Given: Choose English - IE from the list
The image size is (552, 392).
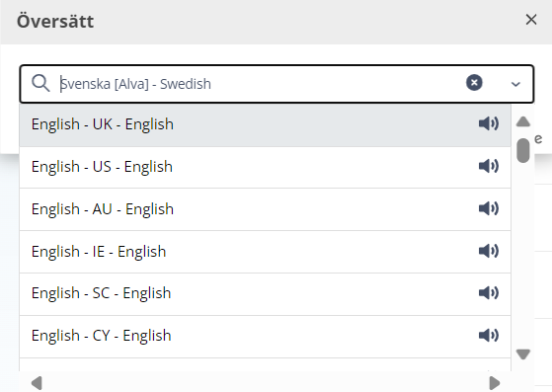Looking at the screenshot, I should coord(265,252).
